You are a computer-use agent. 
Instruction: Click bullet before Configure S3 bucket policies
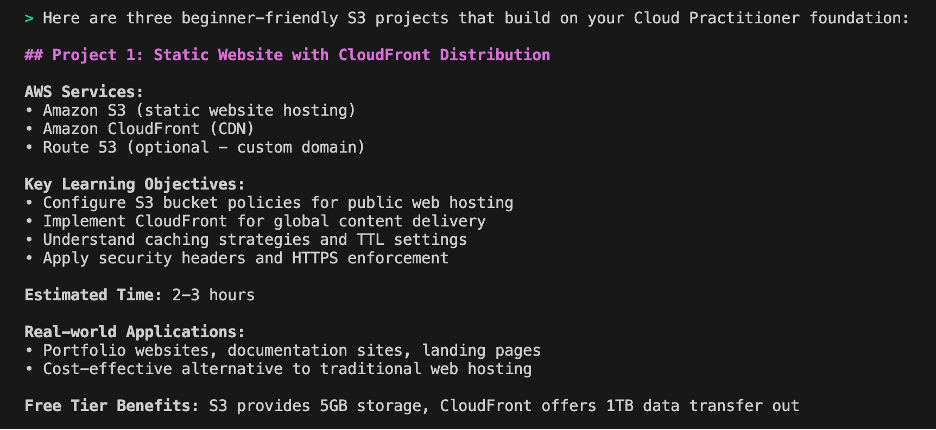29,204
